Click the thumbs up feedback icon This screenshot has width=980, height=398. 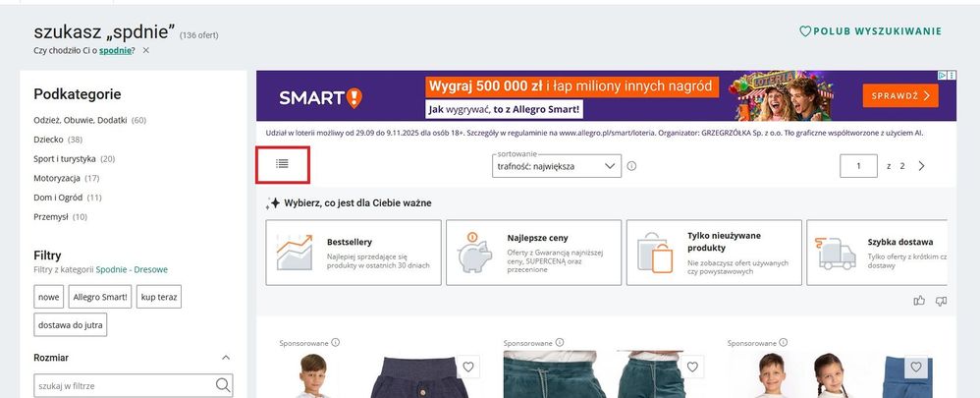[919, 301]
